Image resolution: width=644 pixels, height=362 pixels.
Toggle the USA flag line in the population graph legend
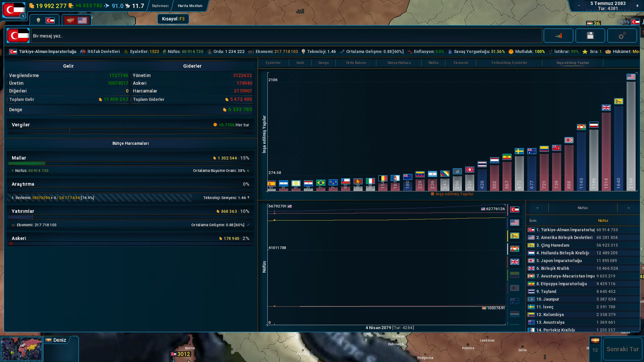tap(515, 223)
